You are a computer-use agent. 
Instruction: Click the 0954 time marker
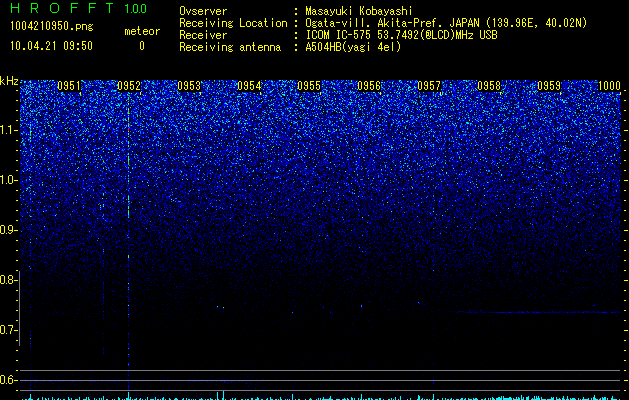249,86
